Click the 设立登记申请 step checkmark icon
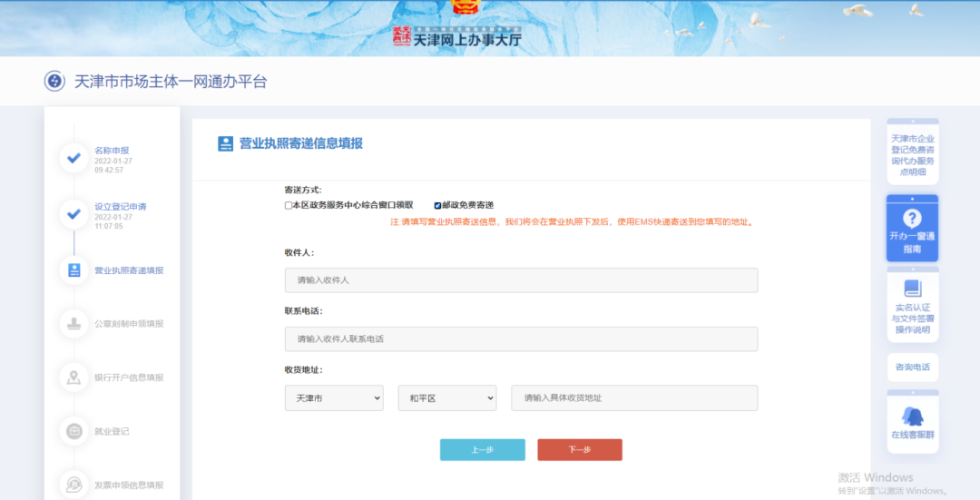 73,214
